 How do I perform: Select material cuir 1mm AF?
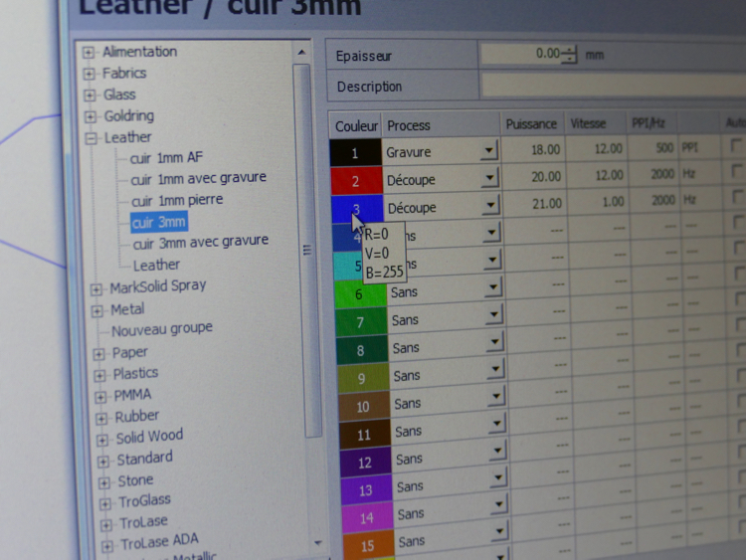pyautogui.click(x=166, y=158)
